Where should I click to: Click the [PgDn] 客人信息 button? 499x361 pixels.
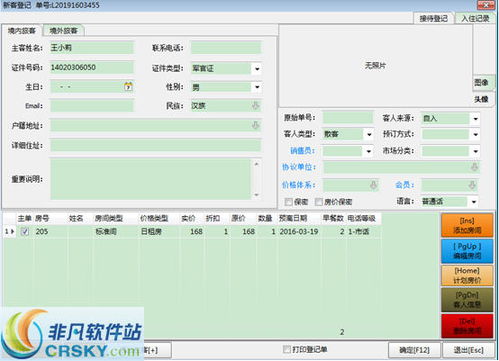coord(467,300)
